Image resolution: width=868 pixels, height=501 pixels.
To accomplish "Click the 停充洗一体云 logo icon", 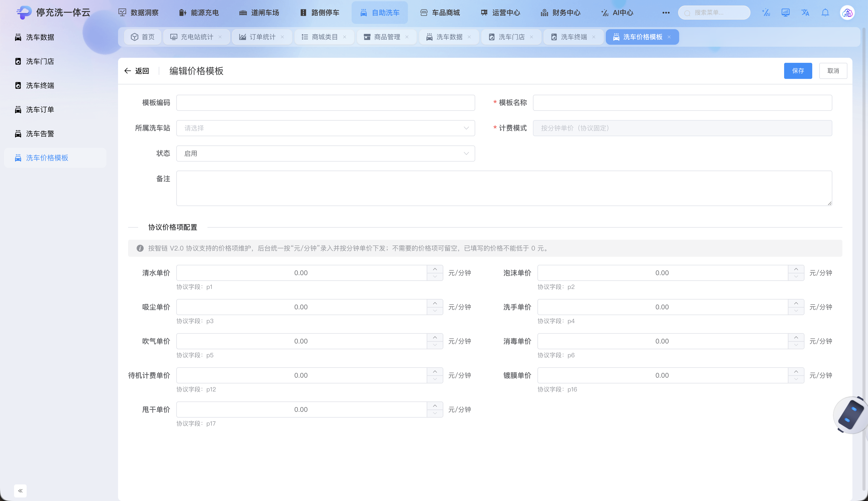I will [x=24, y=13].
